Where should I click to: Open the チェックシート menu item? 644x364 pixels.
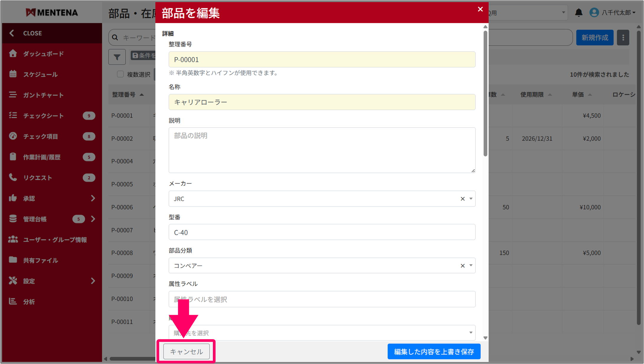pyautogui.click(x=43, y=116)
